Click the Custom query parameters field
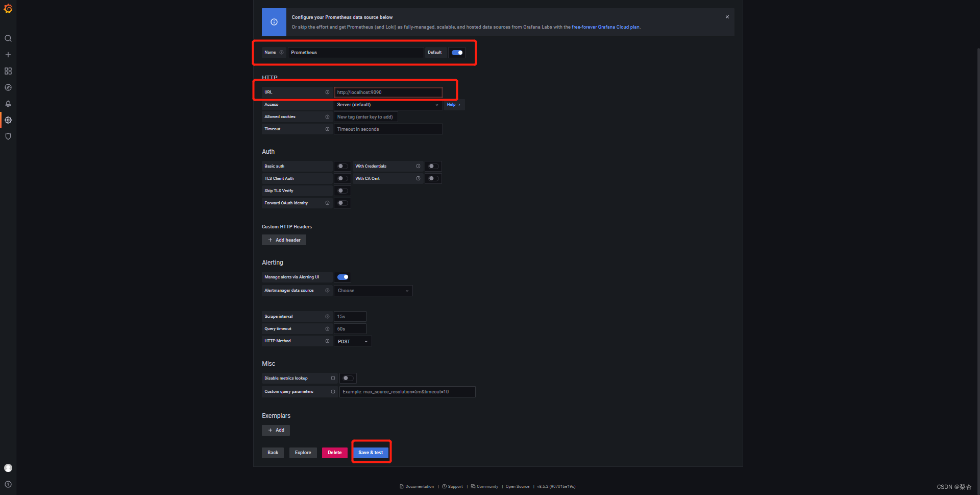Image resolution: width=980 pixels, height=495 pixels. [407, 392]
